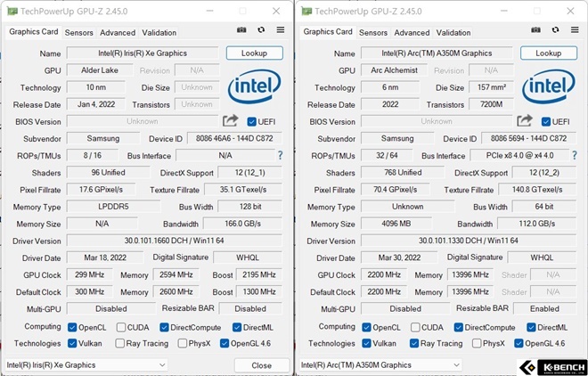Open GPU selector dropdown showing Intel Iris Xe Graphics

[86, 364]
